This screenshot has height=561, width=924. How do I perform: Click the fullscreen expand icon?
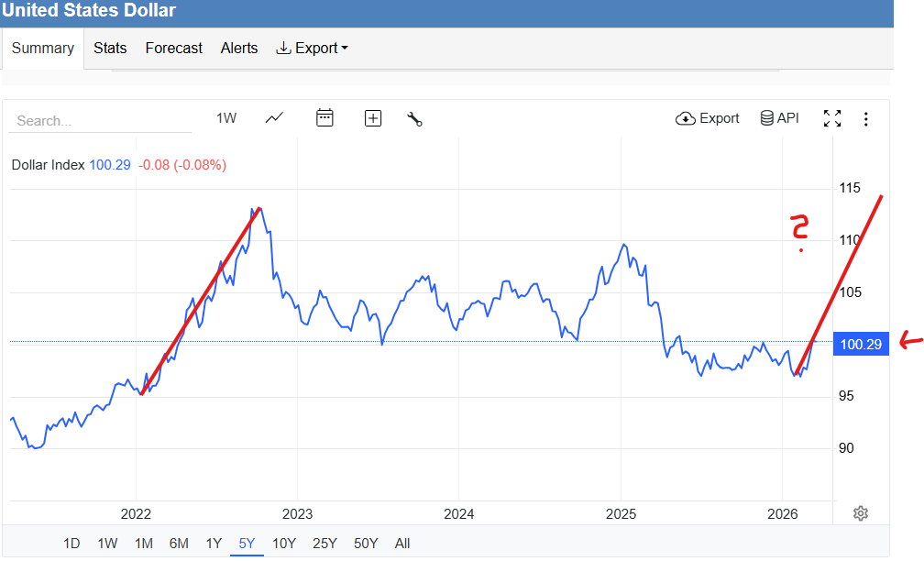831,118
